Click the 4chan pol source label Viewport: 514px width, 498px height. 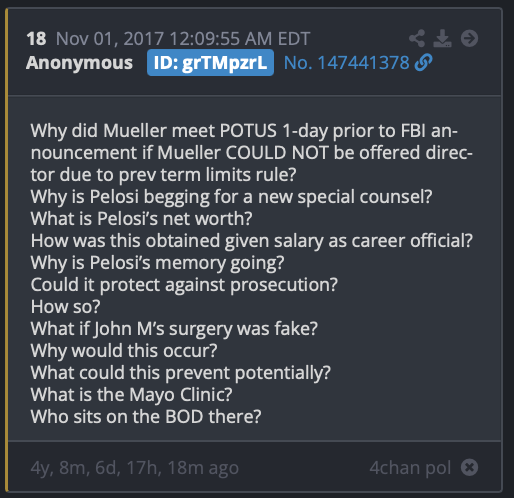410,467
